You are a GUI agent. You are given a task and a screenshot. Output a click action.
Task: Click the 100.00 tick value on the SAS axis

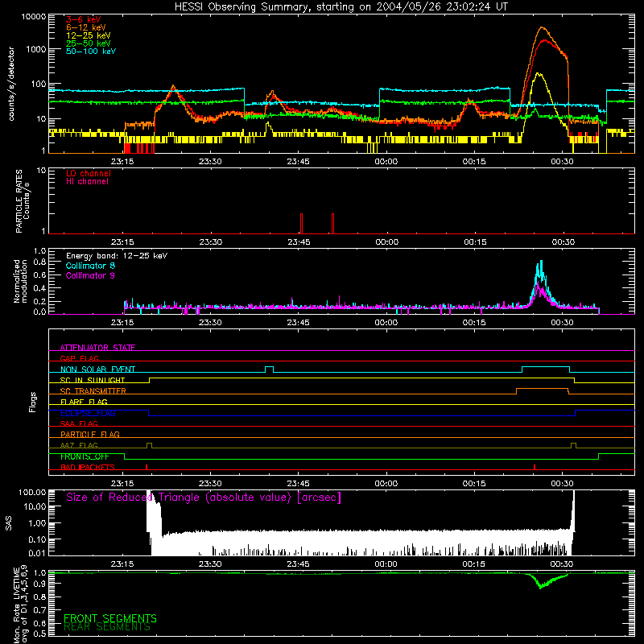tap(32, 493)
